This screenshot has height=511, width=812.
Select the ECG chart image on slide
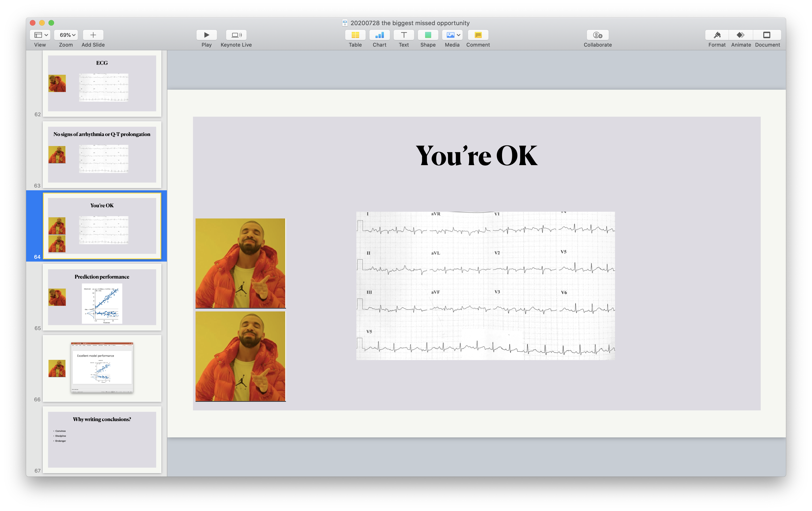[485, 286]
